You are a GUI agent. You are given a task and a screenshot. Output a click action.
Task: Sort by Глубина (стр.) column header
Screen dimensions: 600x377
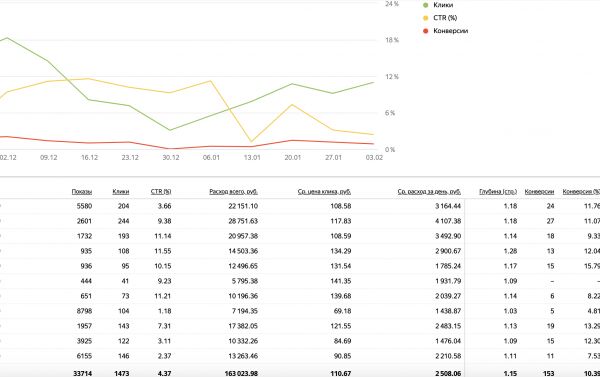coord(498,192)
